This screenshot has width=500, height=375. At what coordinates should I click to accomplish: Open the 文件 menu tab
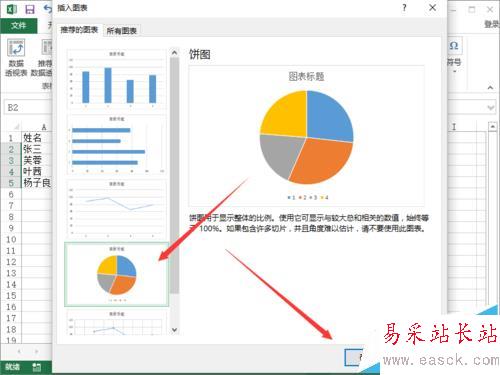pyautogui.click(x=19, y=26)
